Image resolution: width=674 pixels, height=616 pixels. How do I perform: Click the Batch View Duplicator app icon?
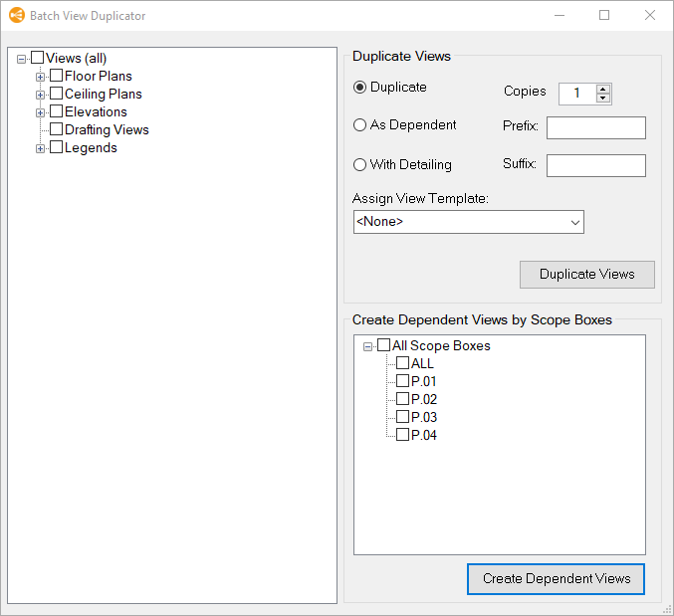17,16
